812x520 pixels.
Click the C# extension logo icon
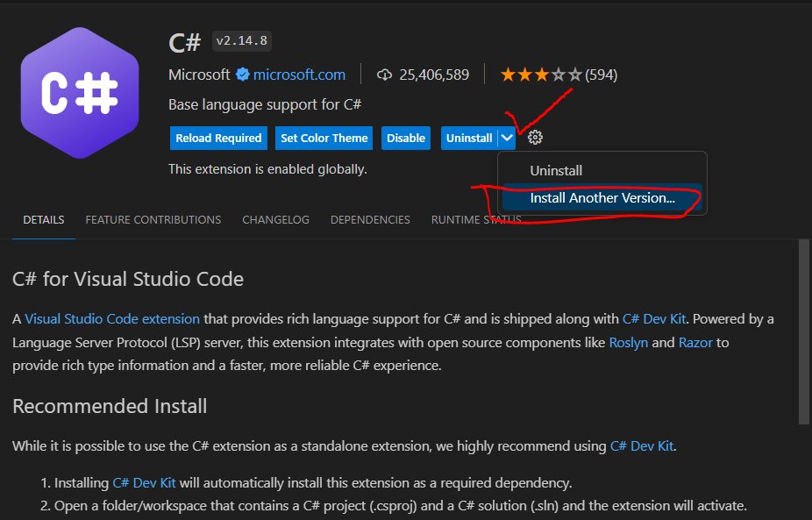[80, 92]
